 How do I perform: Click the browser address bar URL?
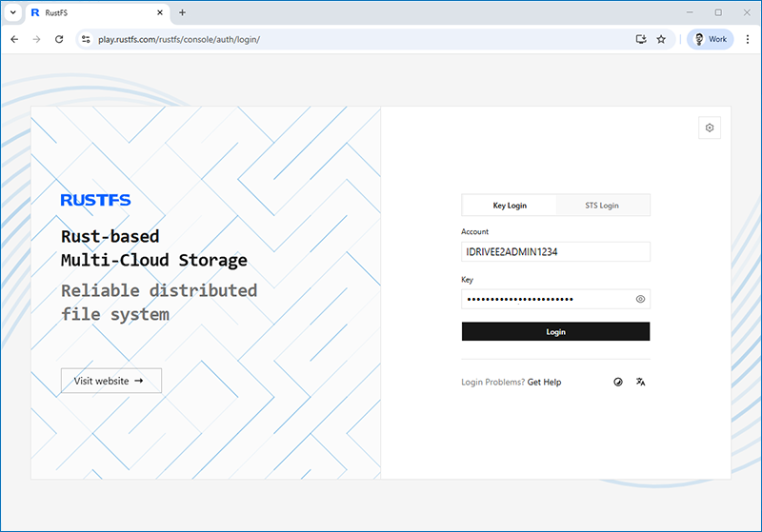[x=179, y=39]
